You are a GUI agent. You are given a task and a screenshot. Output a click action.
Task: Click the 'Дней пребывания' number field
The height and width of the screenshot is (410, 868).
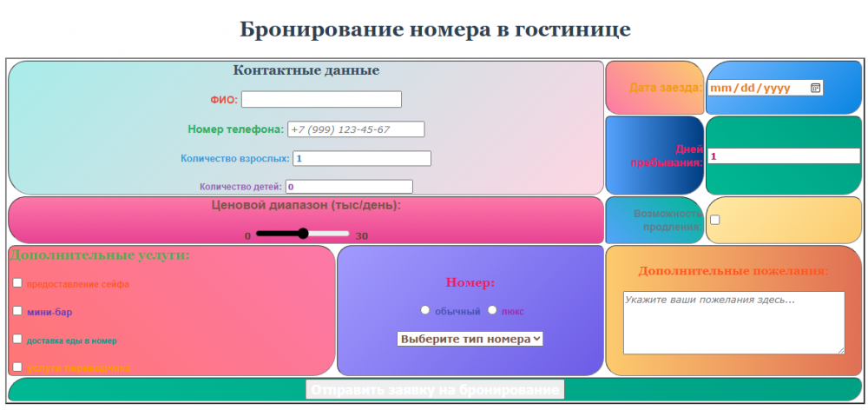point(784,155)
